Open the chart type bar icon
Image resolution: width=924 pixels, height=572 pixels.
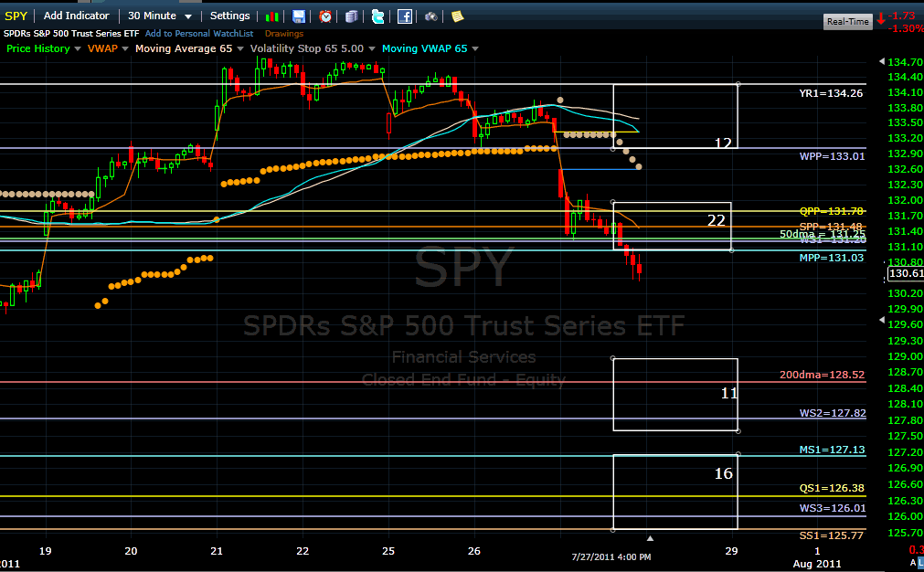pyautogui.click(x=271, y=16)
